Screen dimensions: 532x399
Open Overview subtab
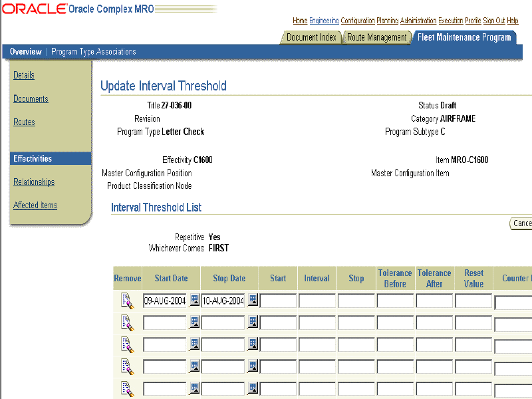click(26, 52)
